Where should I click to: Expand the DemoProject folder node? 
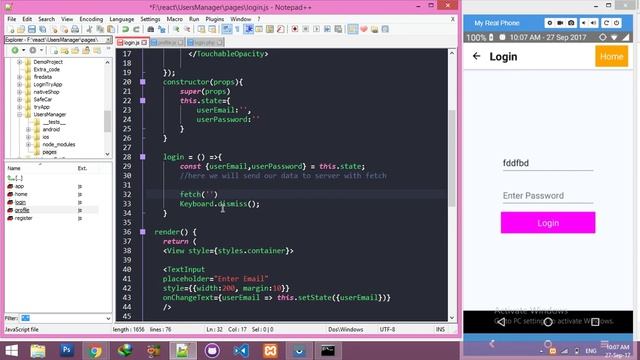click(19, 62)
